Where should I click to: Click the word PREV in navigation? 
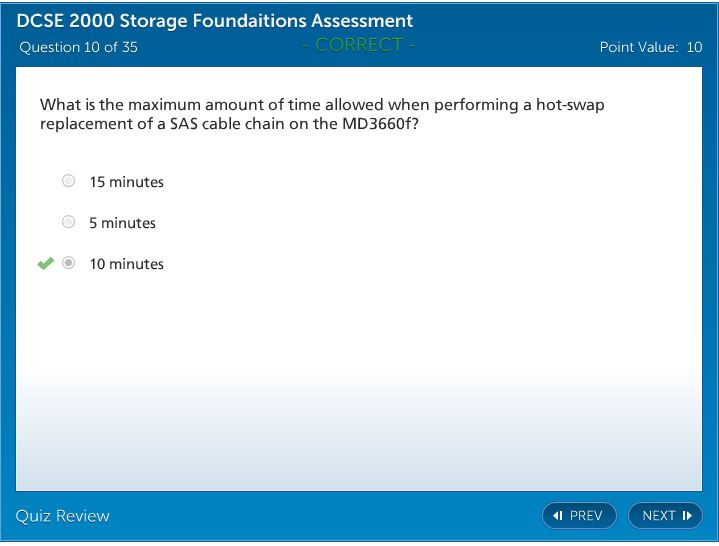586,516
